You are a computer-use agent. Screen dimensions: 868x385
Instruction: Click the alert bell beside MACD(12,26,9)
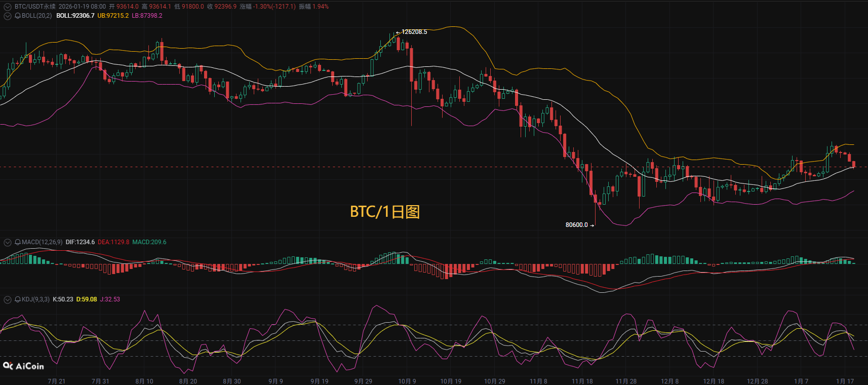[18, 242]
